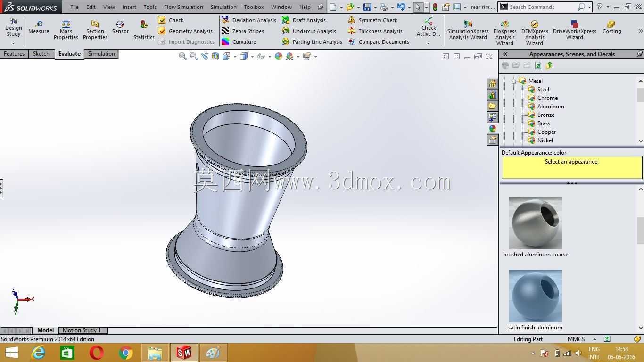Open the Save dropdown arrow
This screenshot has height=362, width=644.
(x=375, y=7)
